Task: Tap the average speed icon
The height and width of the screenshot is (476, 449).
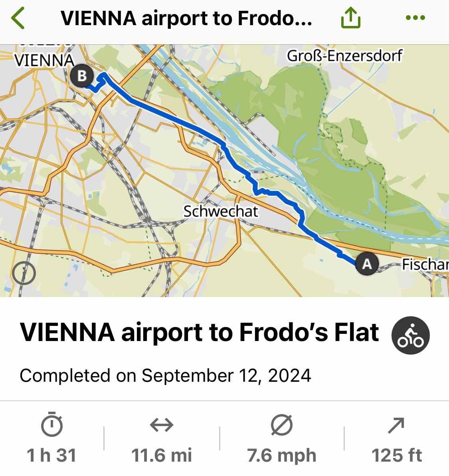Action: pyautogui.click(x=282, y=425)
